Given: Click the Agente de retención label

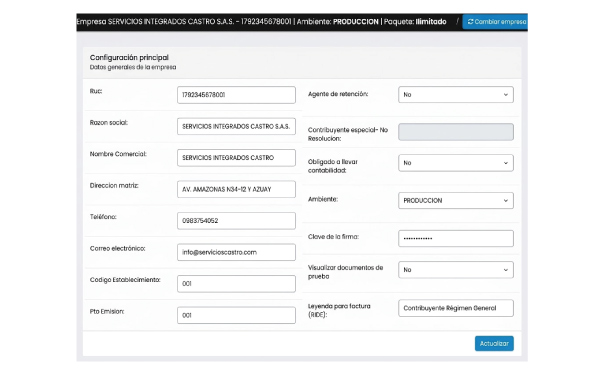Looking at the screenshot, I should (x=338, y=94).
